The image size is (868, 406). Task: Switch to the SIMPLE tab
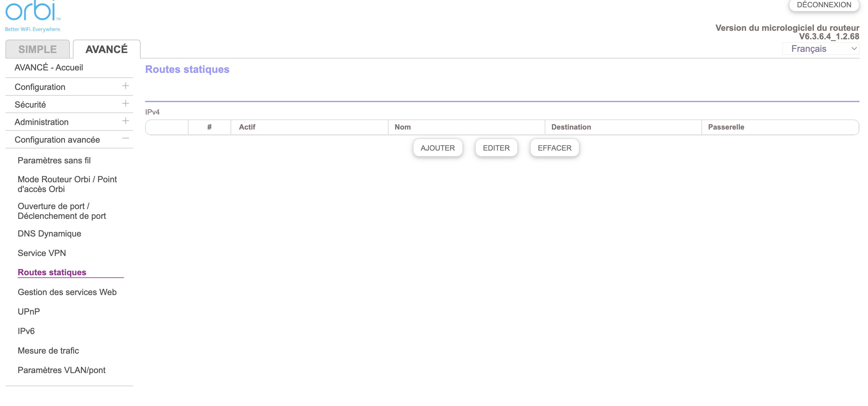(37, 49)
